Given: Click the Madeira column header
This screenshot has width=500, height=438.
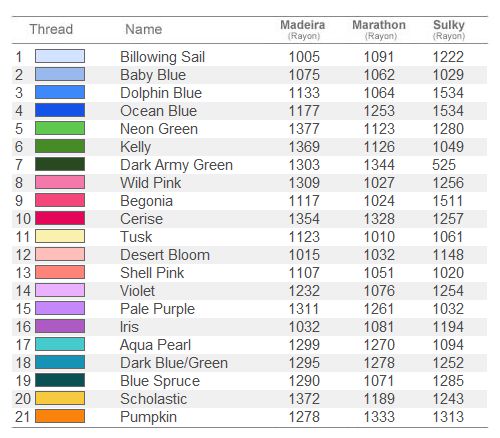Looking at the screenshot, I should pos(303,30).
